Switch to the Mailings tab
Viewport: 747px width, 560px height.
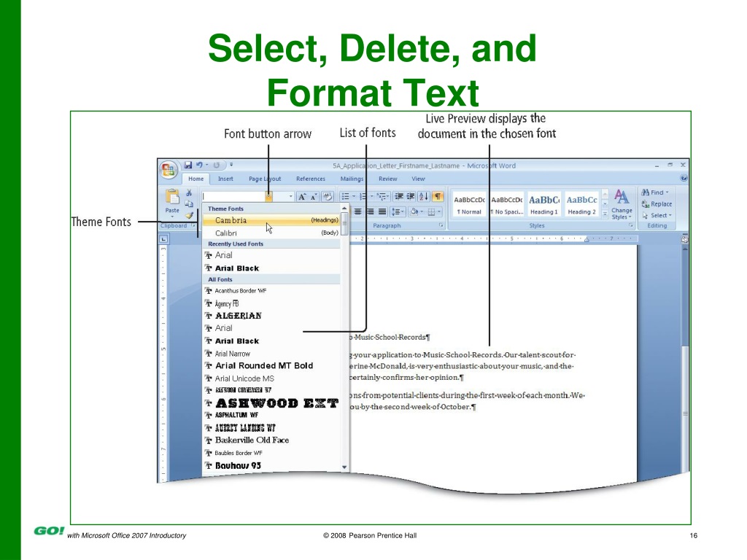352,179
